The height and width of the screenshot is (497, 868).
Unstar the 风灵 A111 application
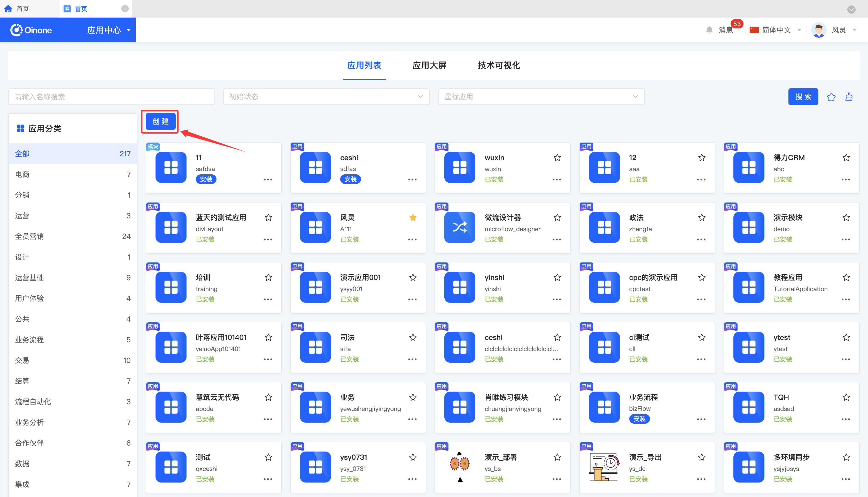pyautogui.click(x=413, y=218)
